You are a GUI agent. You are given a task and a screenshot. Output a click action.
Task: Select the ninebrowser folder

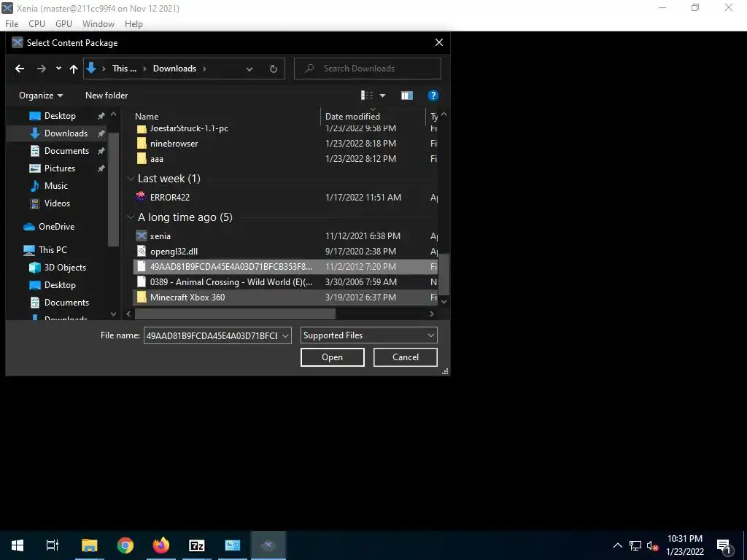point(174,144)
